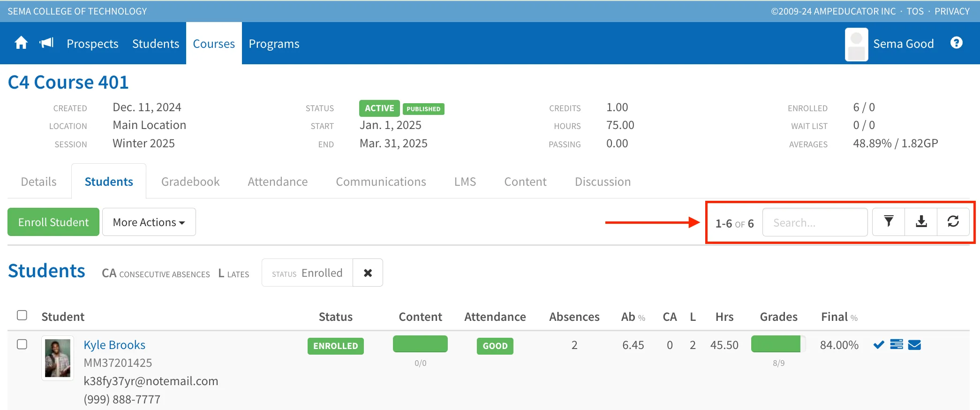The height and width of the screenshot is (410, 980).
Task: Switch to the LMS tab
Action: (465, 182)
